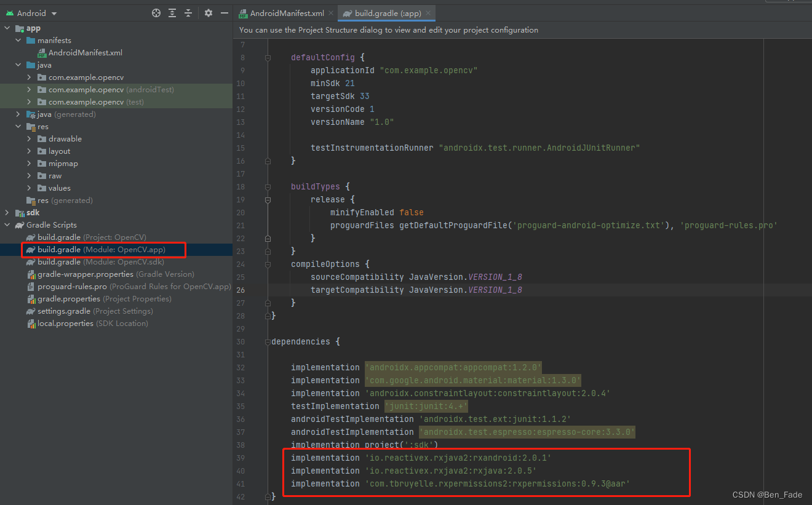This screenshot has width=812, height=505.
Task: Select the opened file in Project view
Action: coord(156,12)
